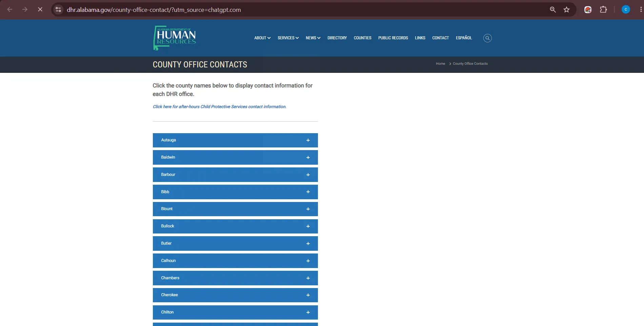Viewport: 644px width, 326px height.
Task: Click the zoom magnifier icon in address bar
Action: pos(553,9)
